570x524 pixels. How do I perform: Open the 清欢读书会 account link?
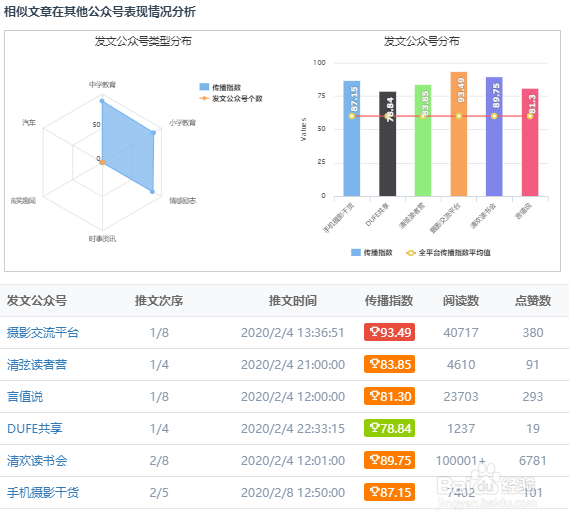(x=37, y=460)
